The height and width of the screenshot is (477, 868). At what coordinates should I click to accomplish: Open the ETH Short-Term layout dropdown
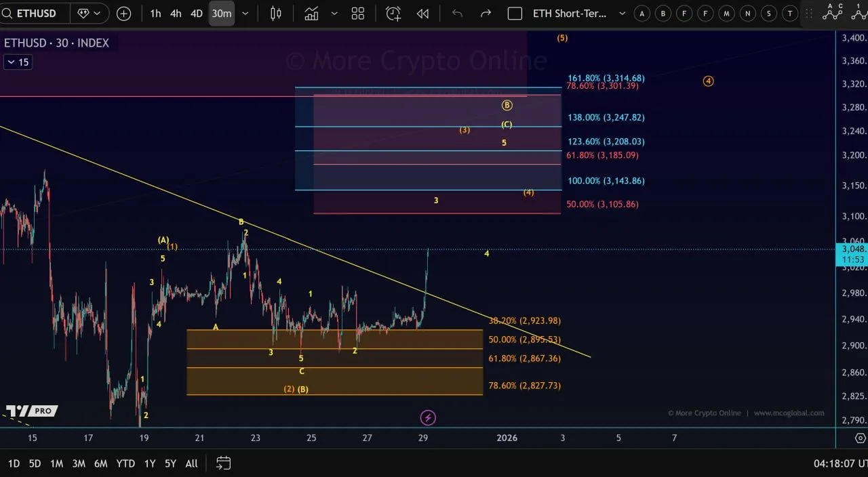point(622,13)
